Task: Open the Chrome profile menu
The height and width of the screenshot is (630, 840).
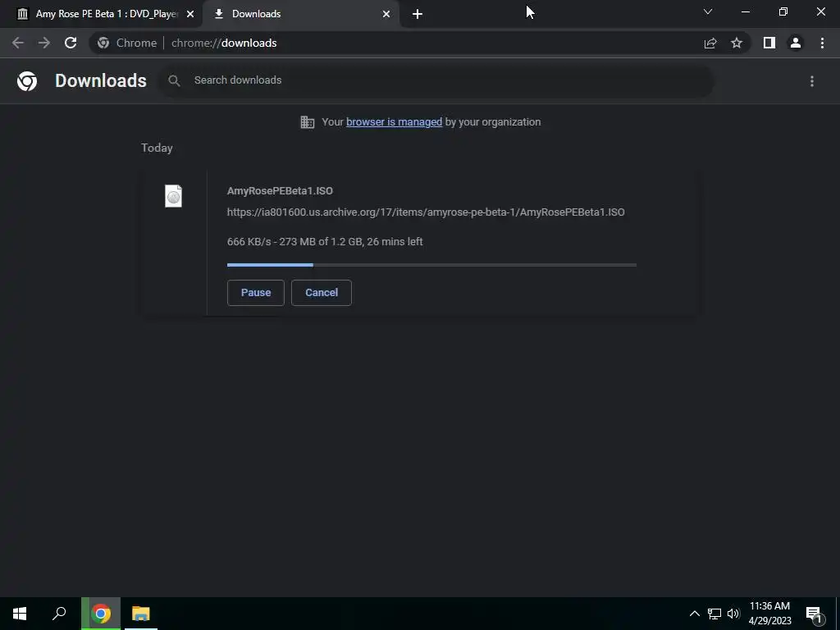Action: [x=796, y=43]
